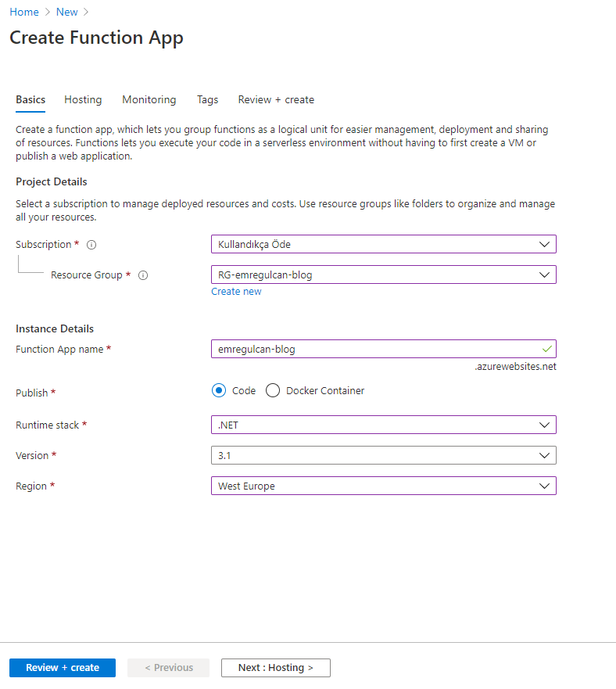The width and height of the screenshot is (616, 689).
Task: Open the Version dropdown showing 3.1
Action: pyautogui.click(x=384, y=455)
